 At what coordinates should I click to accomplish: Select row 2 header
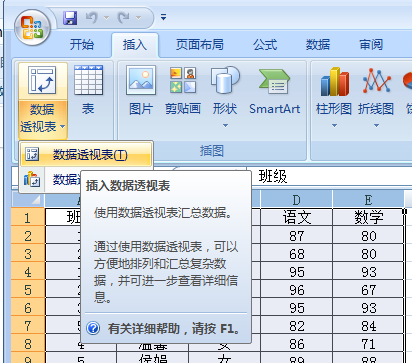pos(28,236)
